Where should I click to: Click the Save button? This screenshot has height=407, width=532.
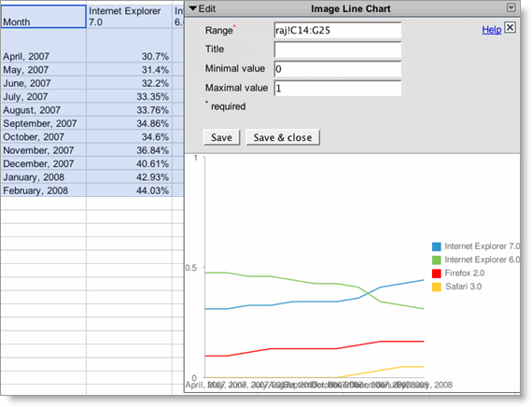(x=221, y=137)
